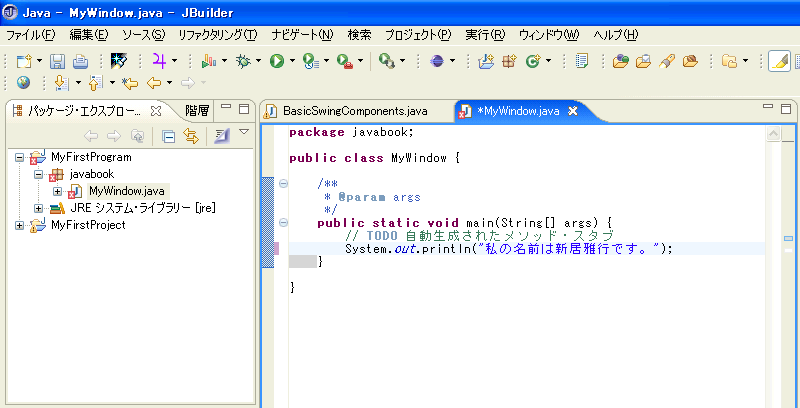This screenshot has width=800, height=408.
Task: Run the program with the green play icon
Action: tap(276, 62)
